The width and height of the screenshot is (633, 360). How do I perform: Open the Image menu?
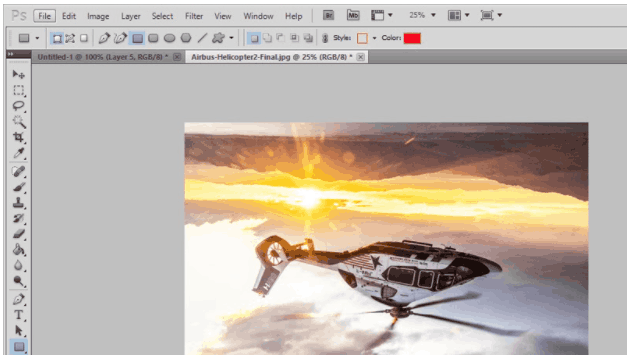[98, 16]
